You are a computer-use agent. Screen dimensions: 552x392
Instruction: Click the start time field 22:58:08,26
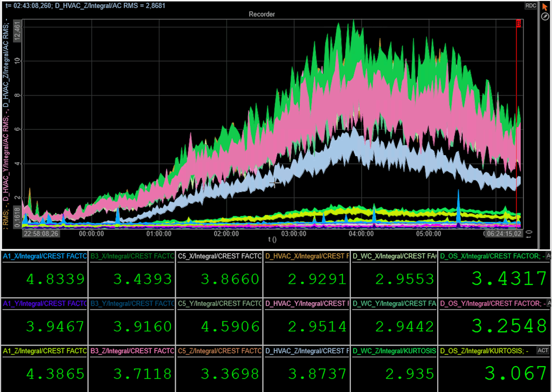[x=41, y=234]
